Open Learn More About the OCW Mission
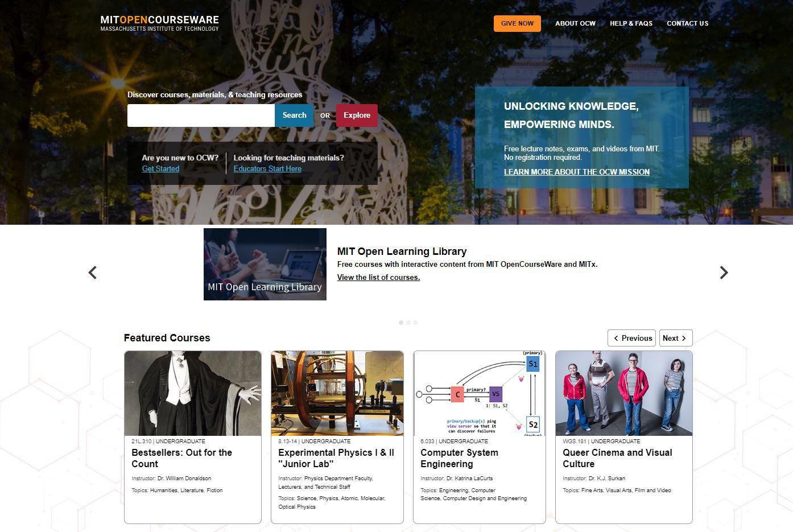Image resolution: width=793 pixels, height=532 pixels. tap(577, 172)
